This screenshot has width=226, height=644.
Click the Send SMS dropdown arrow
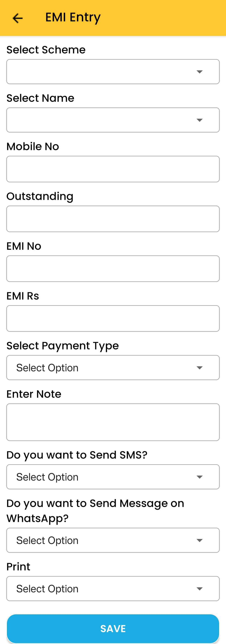[199, 477]
